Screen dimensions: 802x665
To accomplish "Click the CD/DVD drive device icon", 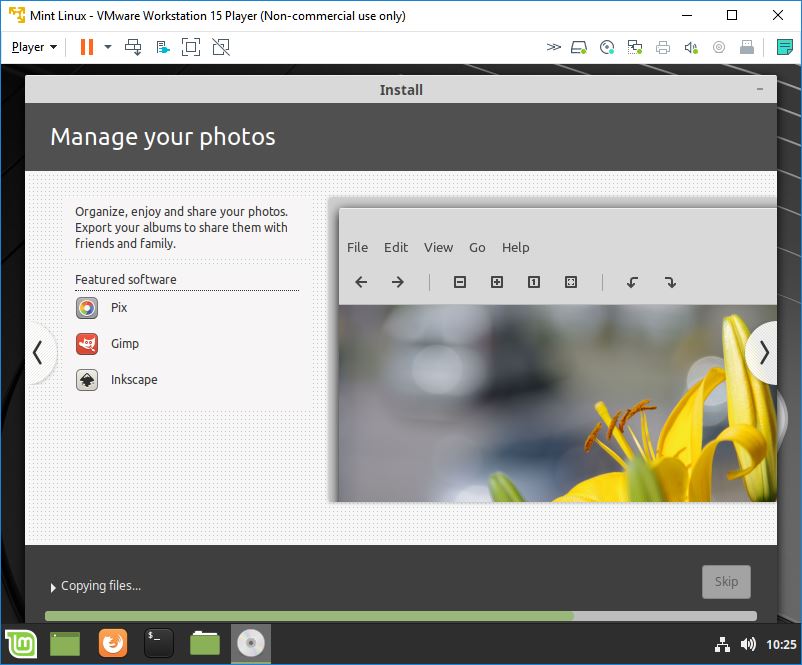I will [607, 48].
